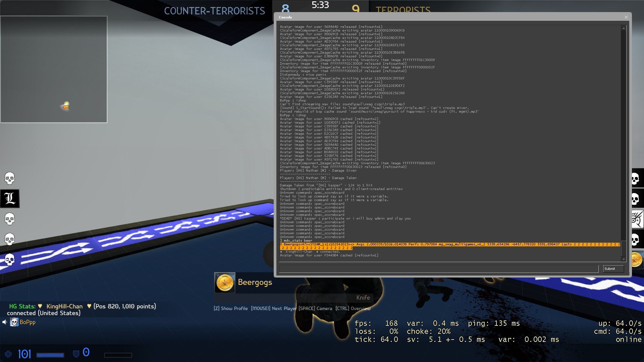Viewport: 644px width, 362px height.
Task: Click the console scrollbar thumb
Action: [624, 249]
